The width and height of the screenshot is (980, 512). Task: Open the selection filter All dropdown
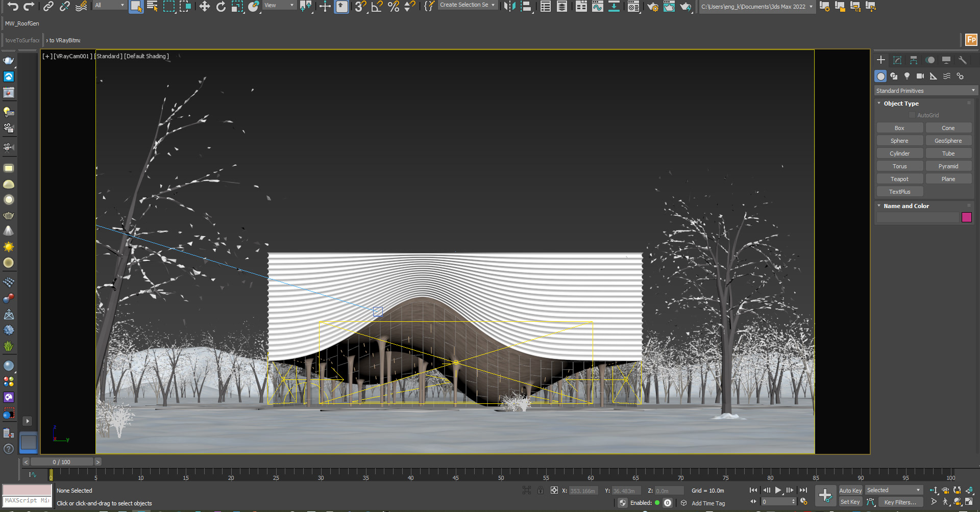coord(109,5)
